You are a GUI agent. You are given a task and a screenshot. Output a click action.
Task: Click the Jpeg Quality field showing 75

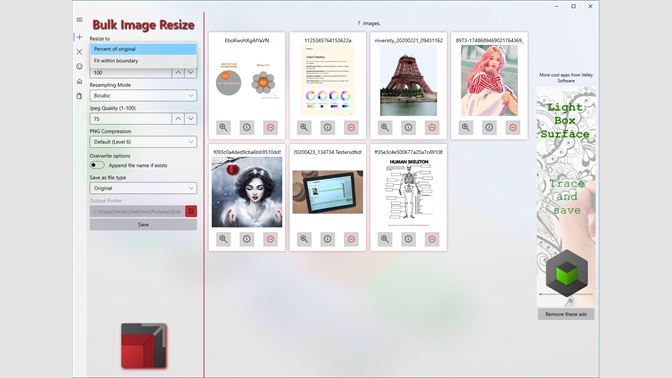coord(131,119)
